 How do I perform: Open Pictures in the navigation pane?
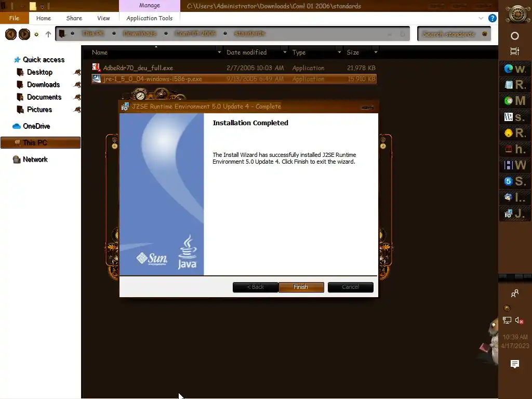coord(39,110)
